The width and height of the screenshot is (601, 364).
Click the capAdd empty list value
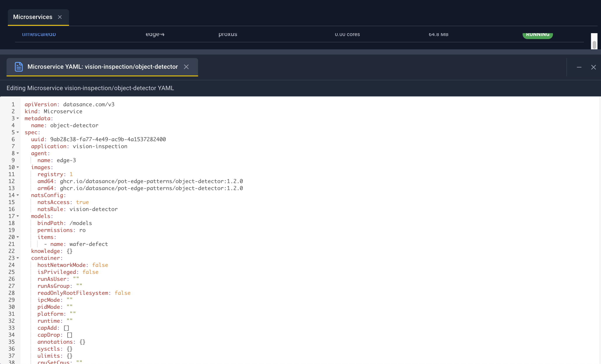66,328
